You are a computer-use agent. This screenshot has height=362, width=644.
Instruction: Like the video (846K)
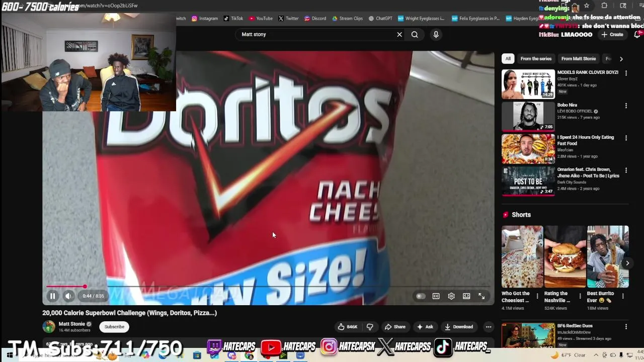click(x=347, y=327)
